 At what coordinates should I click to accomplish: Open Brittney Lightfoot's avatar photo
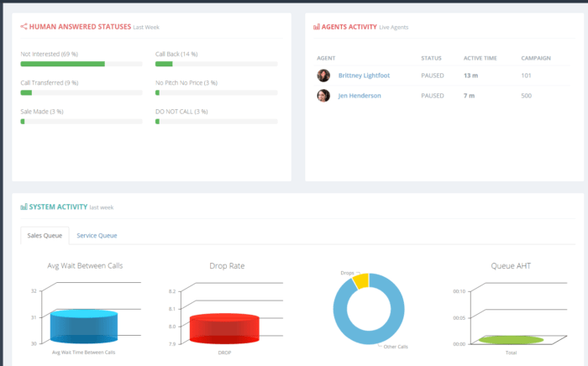(x=323, y=76)
